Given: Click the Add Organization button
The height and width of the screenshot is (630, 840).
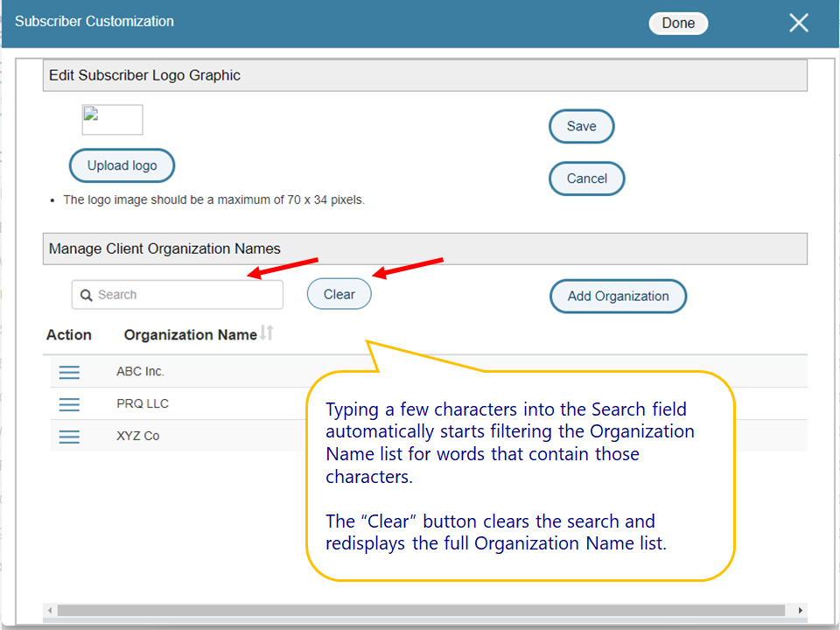Looking at the screenshot, I should [x=618, y=296].
